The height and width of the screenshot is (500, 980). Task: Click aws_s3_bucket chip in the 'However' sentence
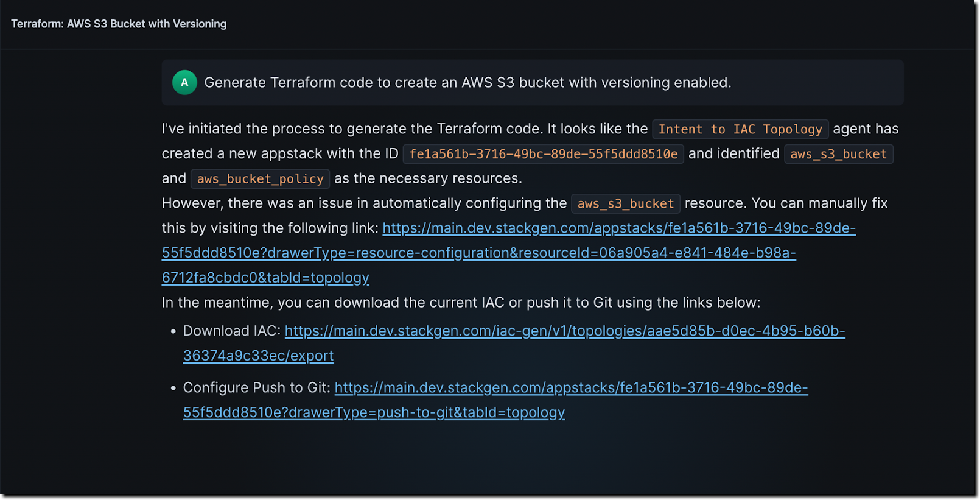pyautogui.click(x=625, y=204)
